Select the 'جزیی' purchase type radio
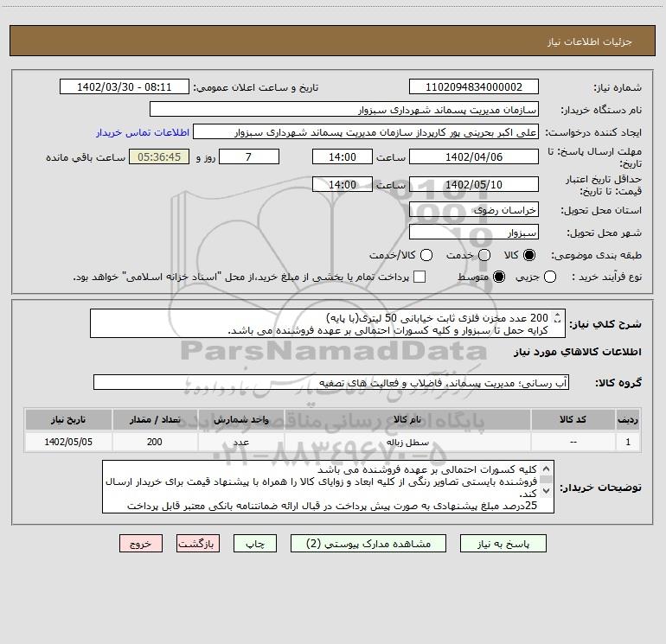The width and height of the screenshot is (666, 644). point(549,277)
